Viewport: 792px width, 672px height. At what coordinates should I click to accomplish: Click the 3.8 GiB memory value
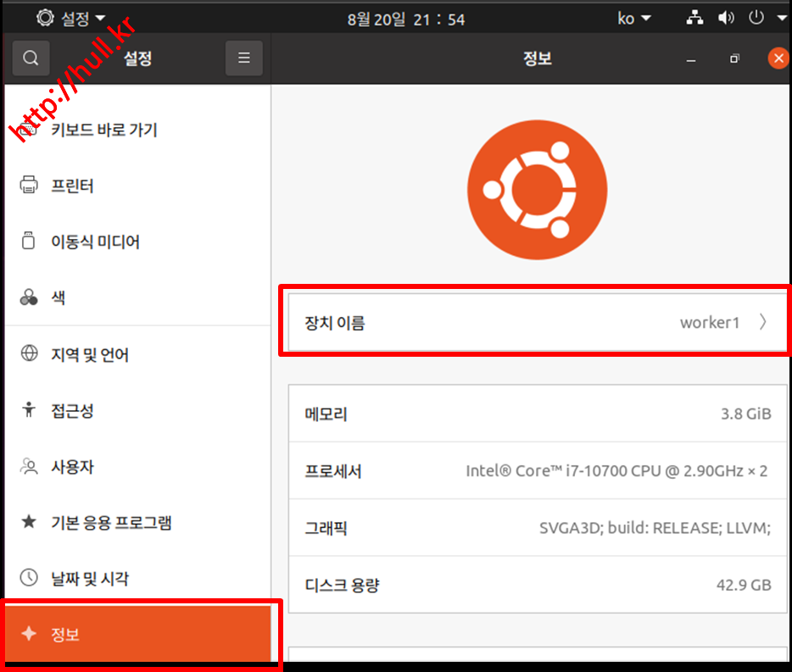(x=745, y=414)
